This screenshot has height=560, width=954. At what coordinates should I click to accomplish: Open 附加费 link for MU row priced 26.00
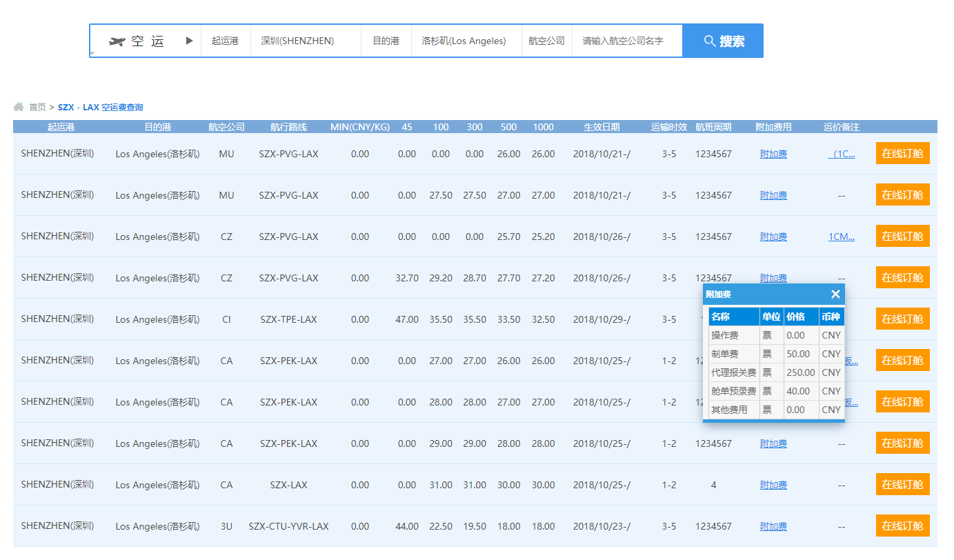tap(773, 154)
